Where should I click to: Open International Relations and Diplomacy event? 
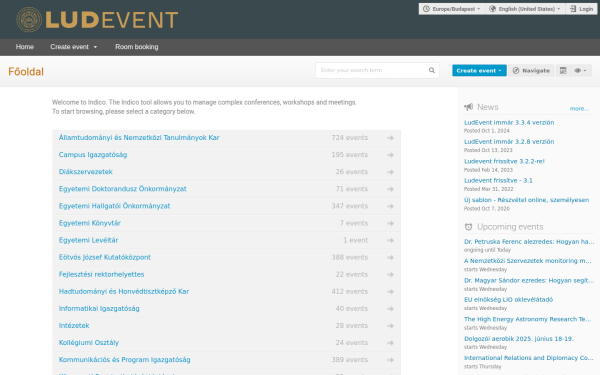tap(528, 358)
